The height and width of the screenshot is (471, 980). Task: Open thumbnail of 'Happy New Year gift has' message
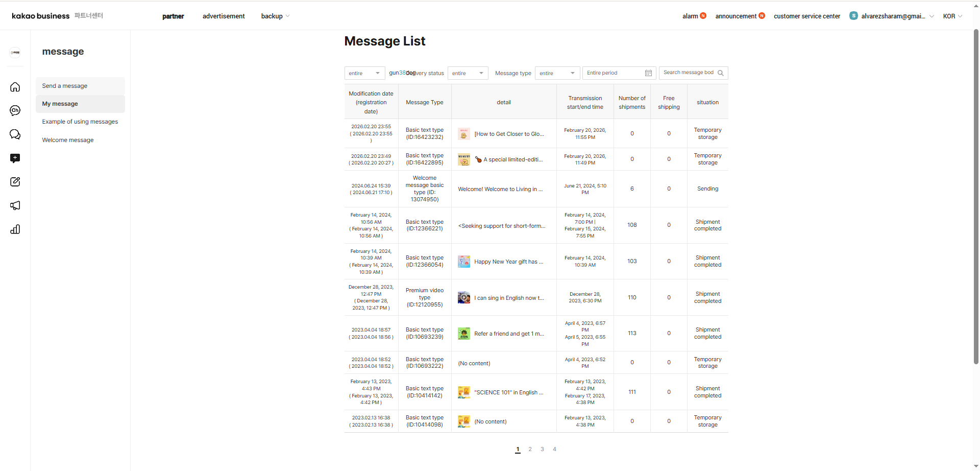[x=464, y=262]
